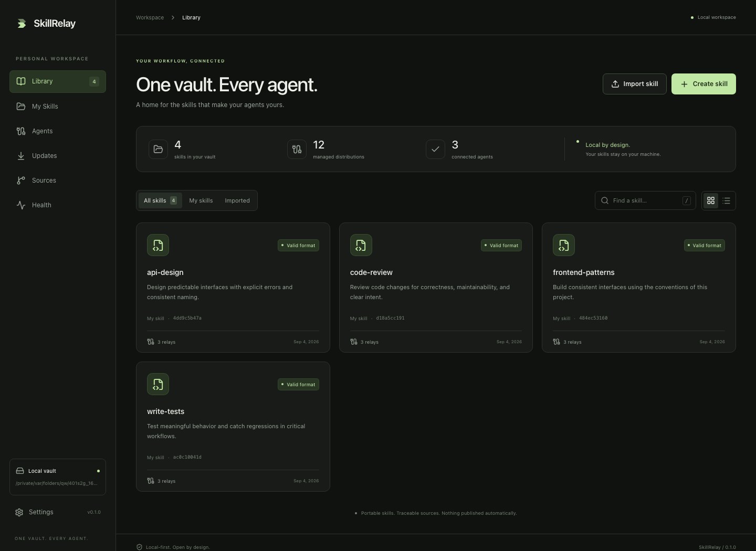This screenshot has width=756, height=551.
Task: Click the plus icon in Create skill
Action: click(x=684, y=84)
